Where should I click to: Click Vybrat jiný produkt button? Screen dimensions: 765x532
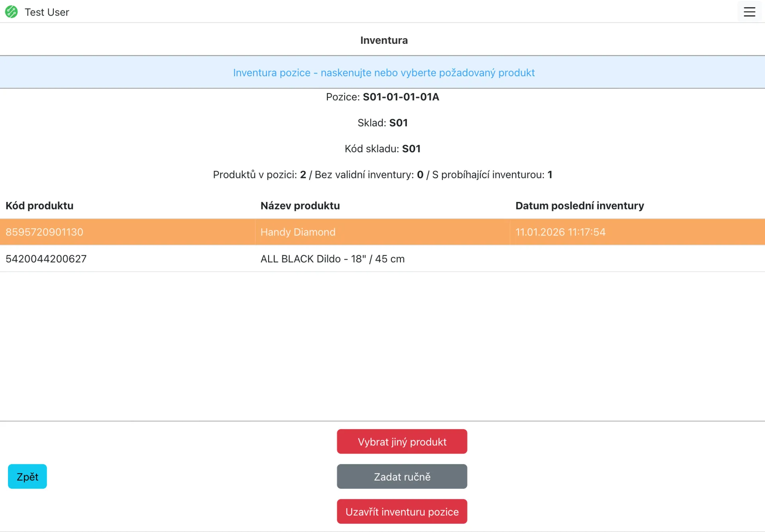point(402,442)
